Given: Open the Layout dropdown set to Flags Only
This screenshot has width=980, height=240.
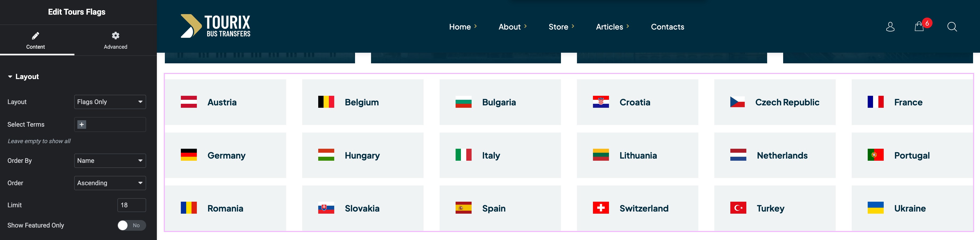Looking at the screenshot, I should (x=110, y=102).
